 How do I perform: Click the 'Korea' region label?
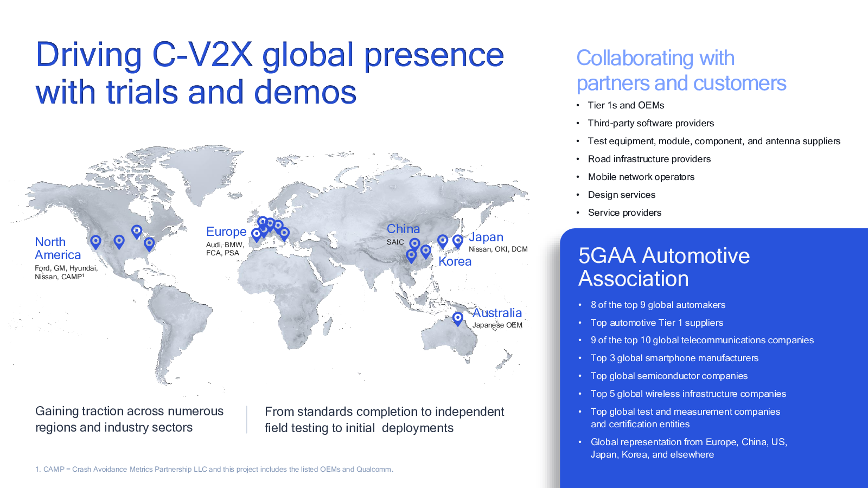[x=455, y=261]
